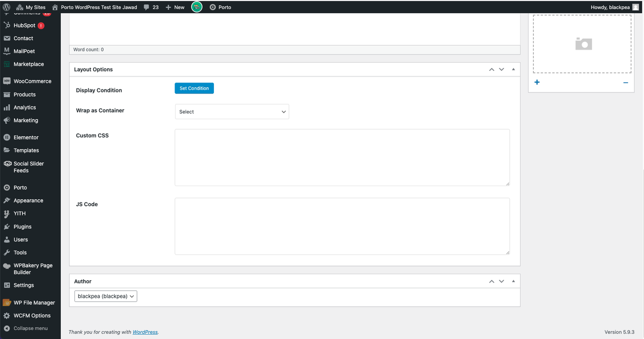
Task: Click the Version 5.9.3 footer text
Action: (619, 332)
